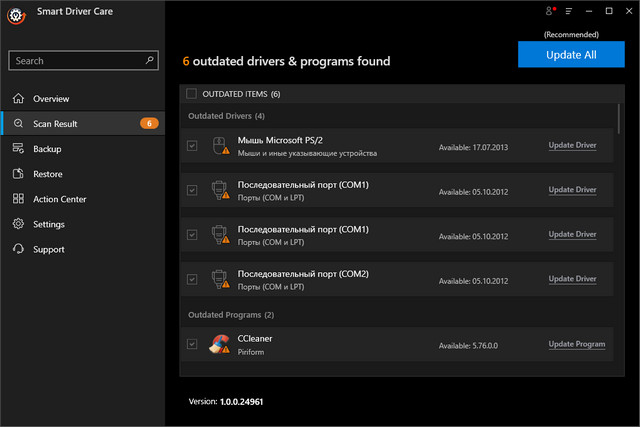
Task: Toggle checkbox for Мышь Microsoft PS/2
Action: pyautogui.click(x=192, y=146)
